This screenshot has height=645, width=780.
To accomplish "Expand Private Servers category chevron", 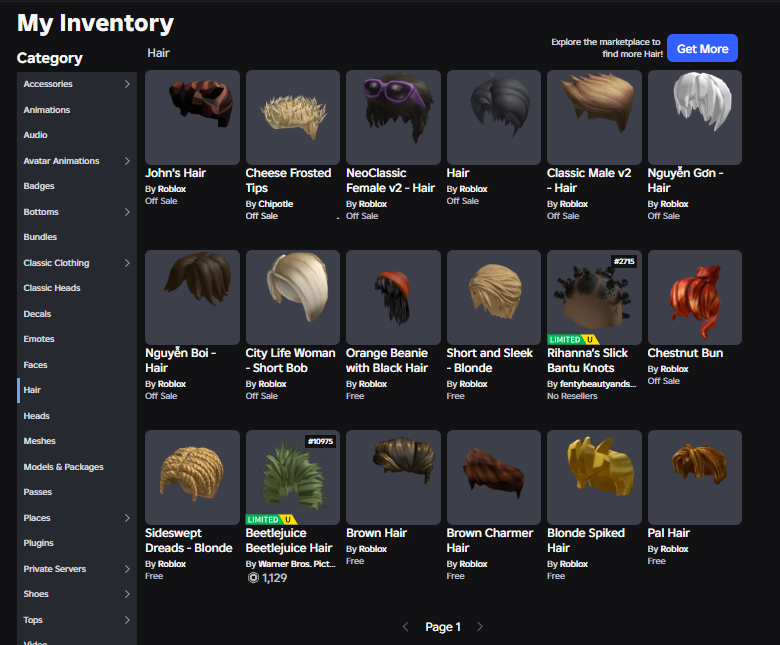I will click(127, 569).
